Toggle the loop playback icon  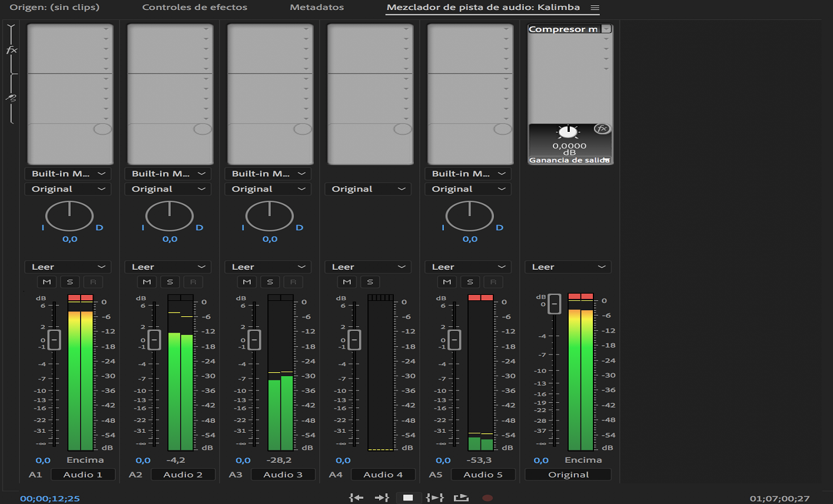[462, 498]
